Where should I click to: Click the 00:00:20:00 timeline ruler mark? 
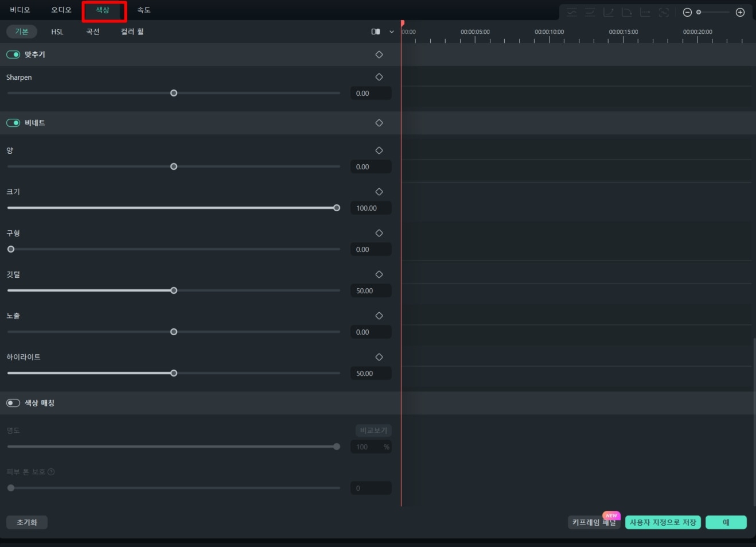pos(697,32)
